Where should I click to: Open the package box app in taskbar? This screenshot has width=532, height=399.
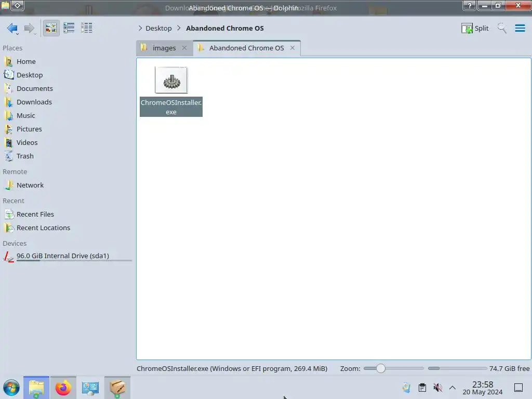click(x=117, y=388)
